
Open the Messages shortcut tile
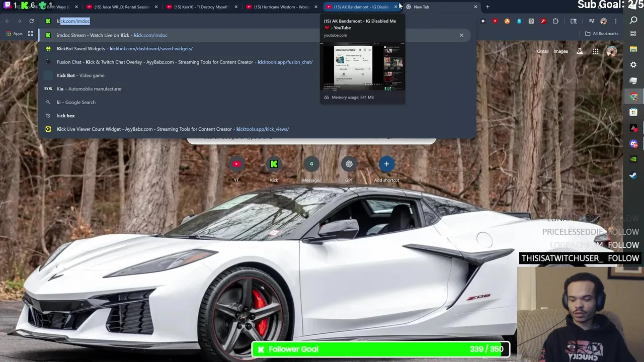[311, 169]
